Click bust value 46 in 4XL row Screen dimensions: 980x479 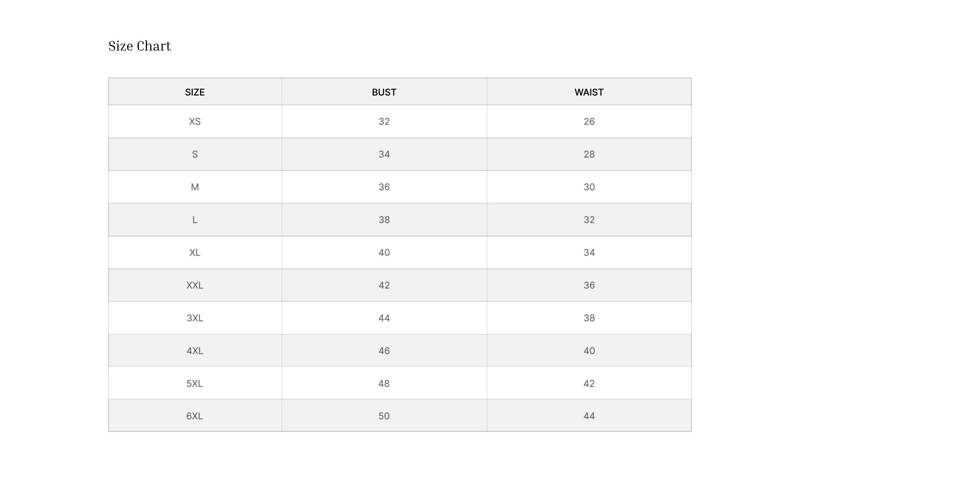coord(384,351)
